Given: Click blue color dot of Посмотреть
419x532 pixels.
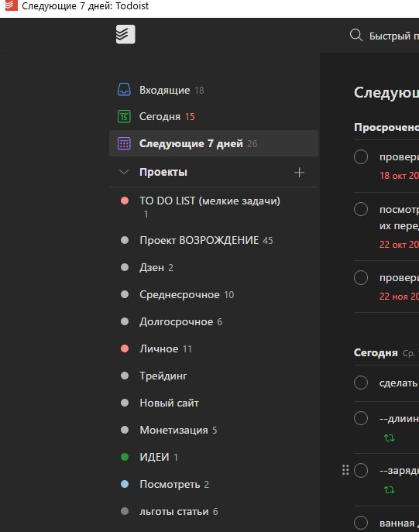Looking at the screenshot, I should [125, 484].
